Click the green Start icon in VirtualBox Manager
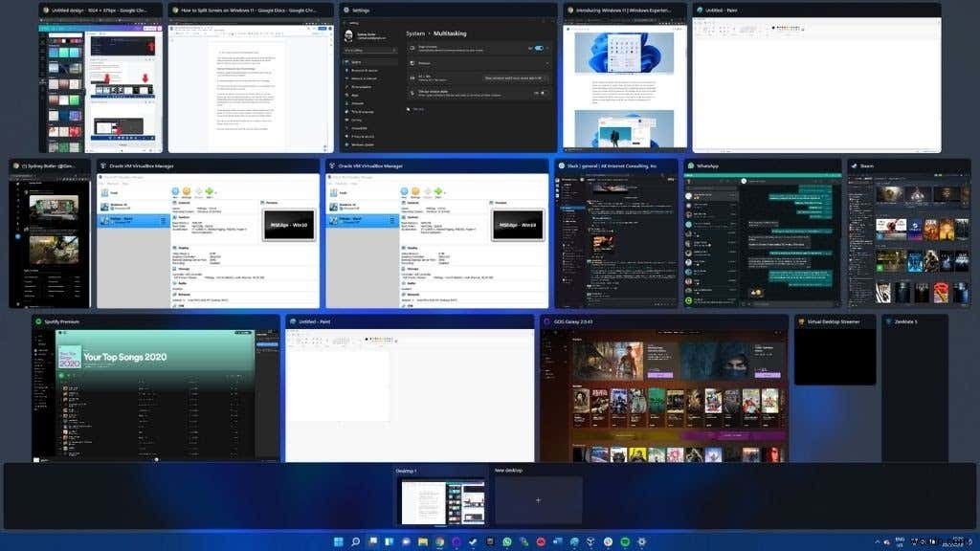 209,191
